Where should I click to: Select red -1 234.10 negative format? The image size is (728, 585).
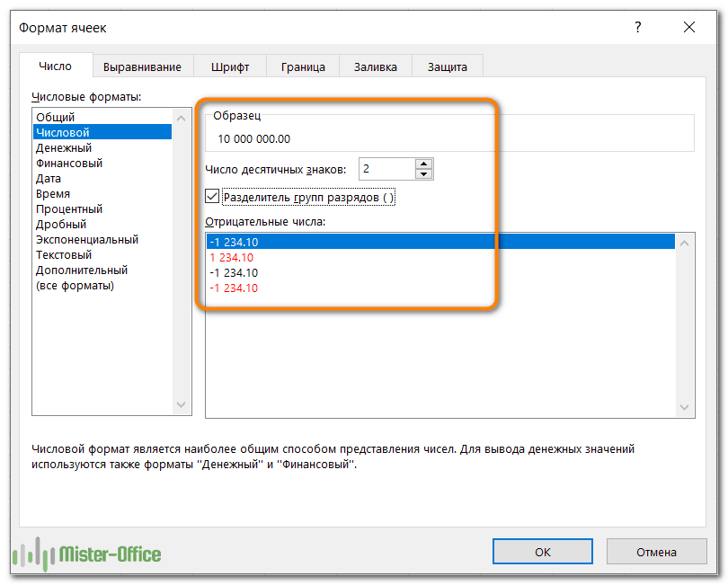point(233,288)
